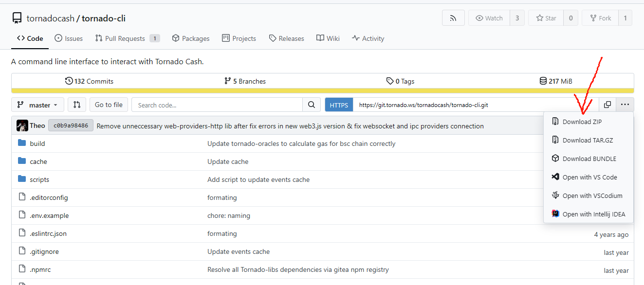Click the Download TAR.GZ archive icon
Screen dimensions: 644x285
(x=555, y=140)
